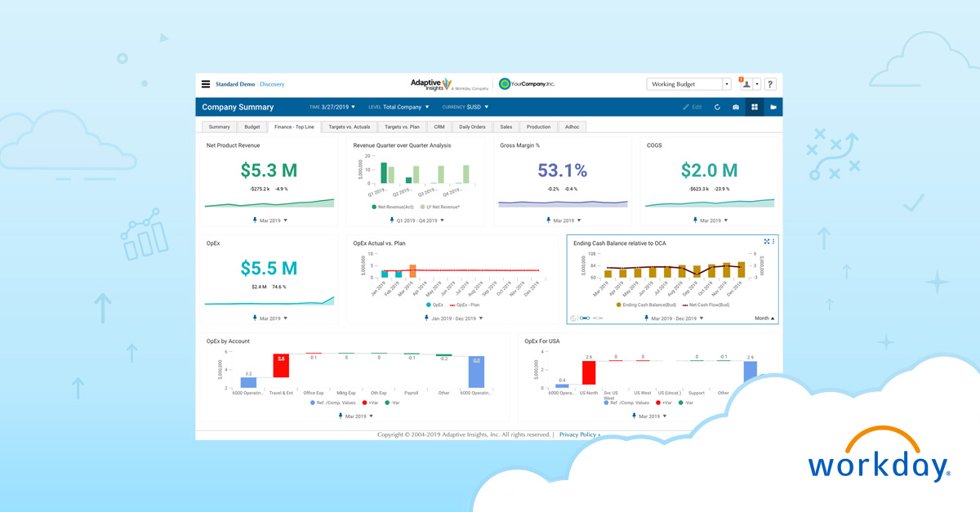Screen dimensions: 980x512
Task: Select the grid dashboard view icon
Action: [x=755, y=107]
